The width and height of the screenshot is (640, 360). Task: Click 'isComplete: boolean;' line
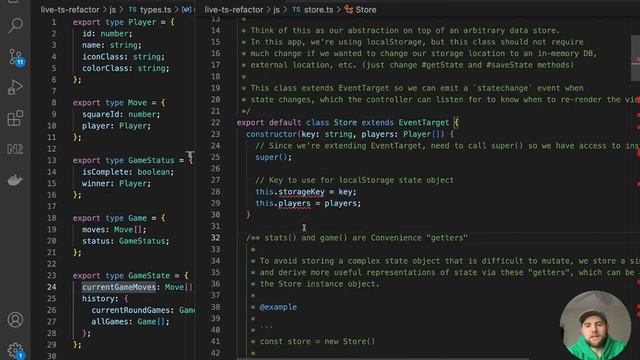click(x=128, y=172)
